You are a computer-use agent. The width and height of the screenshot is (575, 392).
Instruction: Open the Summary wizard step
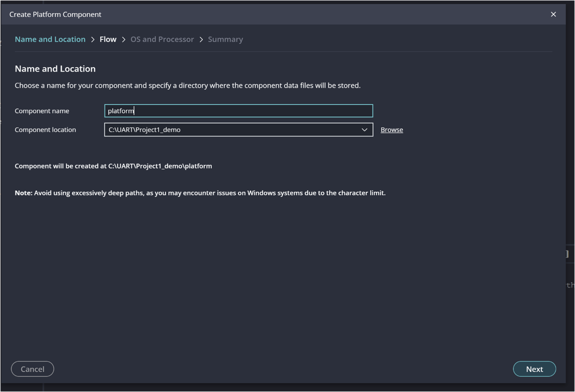[x=225, y=39]
